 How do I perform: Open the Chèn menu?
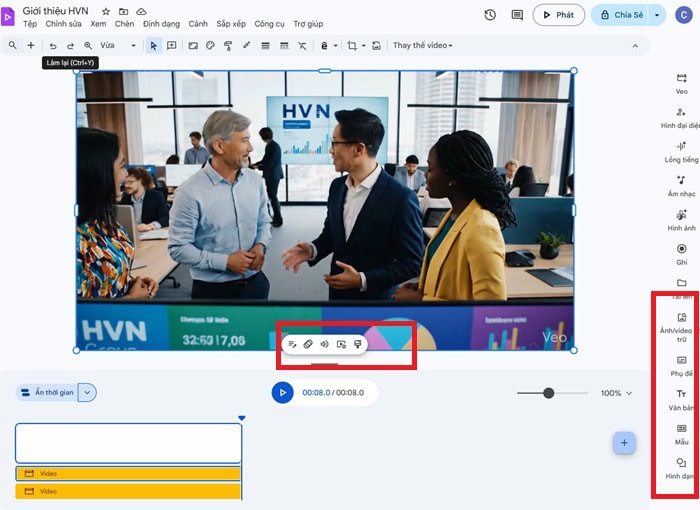[x=124, y=23]
